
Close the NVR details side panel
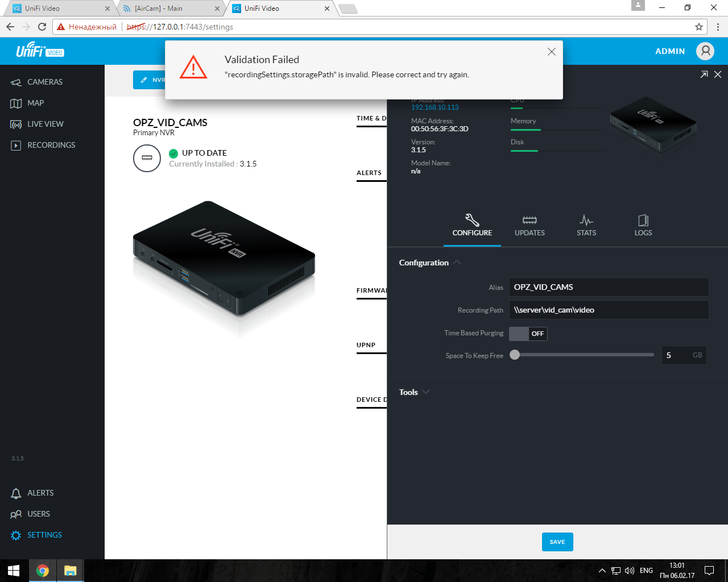718,74
